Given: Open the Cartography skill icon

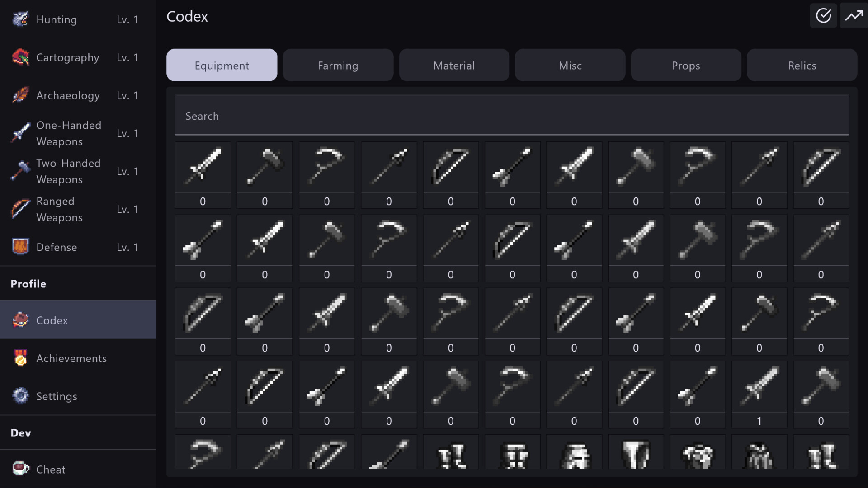Looking at the screenshot, I should 20,57.
